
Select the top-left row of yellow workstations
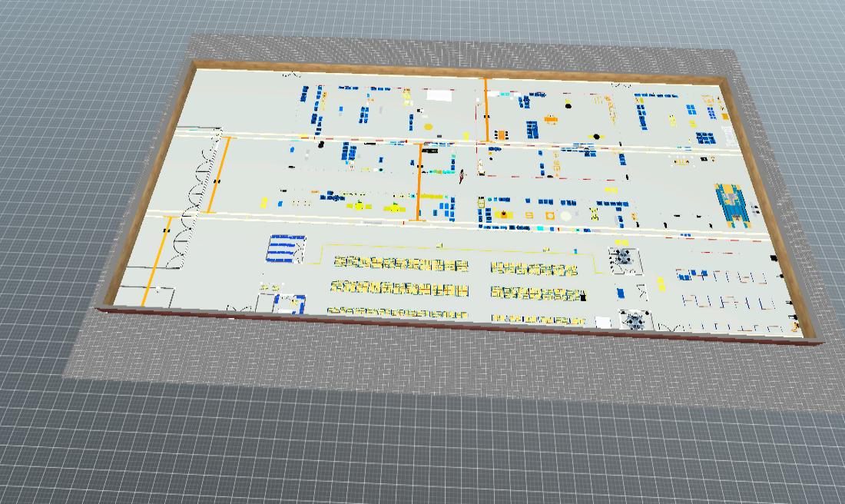402,264
